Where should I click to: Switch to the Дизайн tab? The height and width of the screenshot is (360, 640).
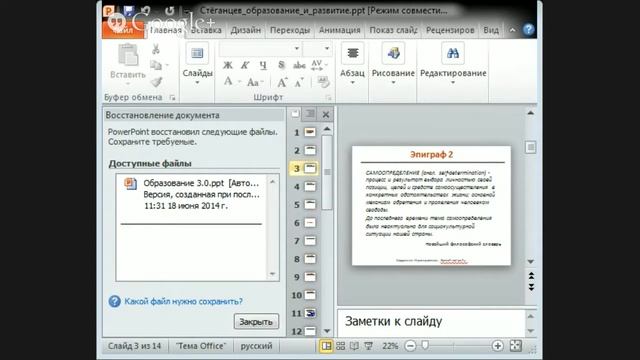point(246,30)
